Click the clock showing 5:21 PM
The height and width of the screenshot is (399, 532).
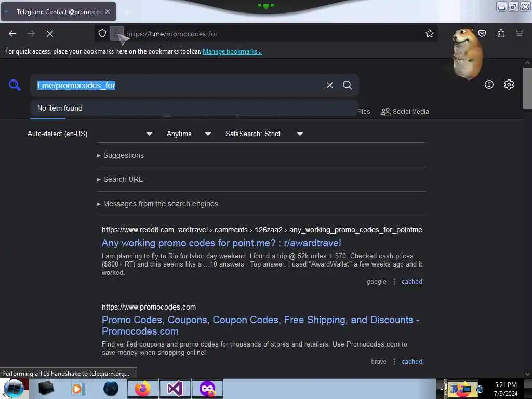pyautogui.click(x=506, y=385)
